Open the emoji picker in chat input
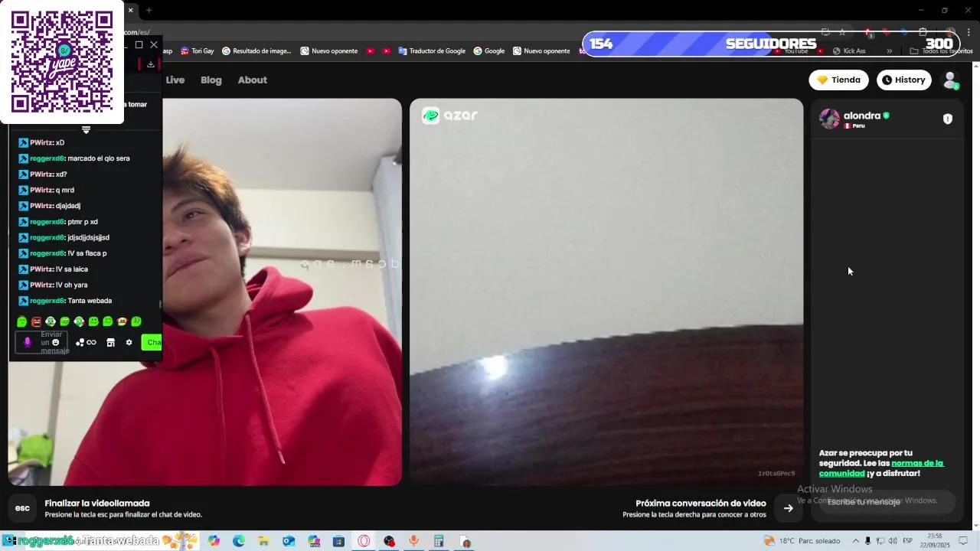 click(x=56, y=342)
